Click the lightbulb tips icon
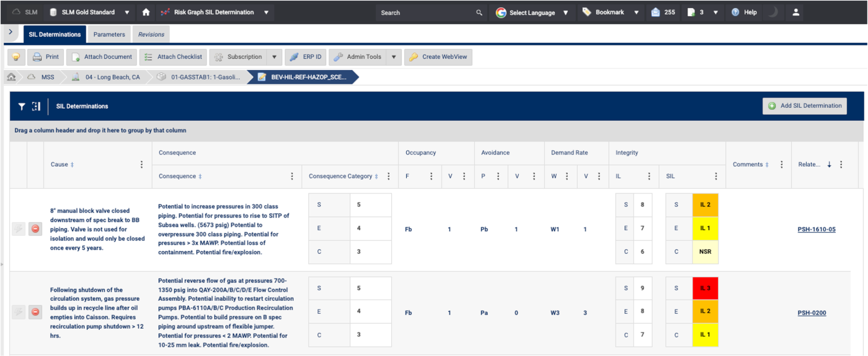This screenshot has width=868, height=356. tap(15, 57)
